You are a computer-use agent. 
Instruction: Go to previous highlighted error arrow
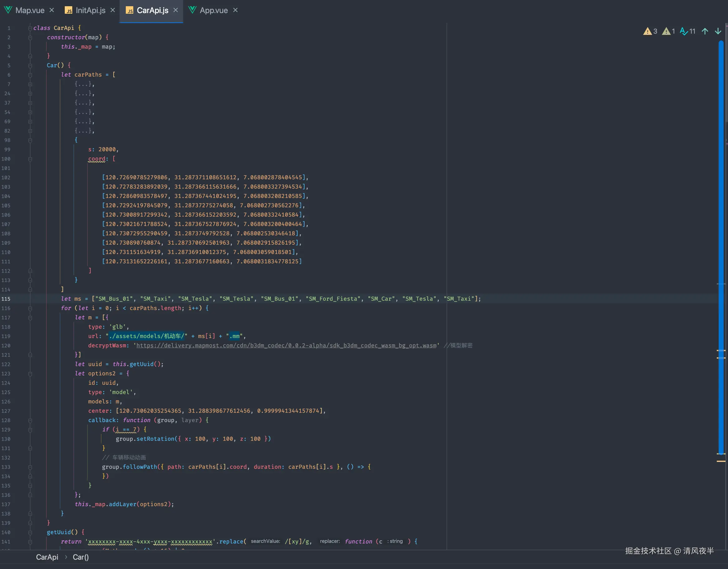point(705,31)
